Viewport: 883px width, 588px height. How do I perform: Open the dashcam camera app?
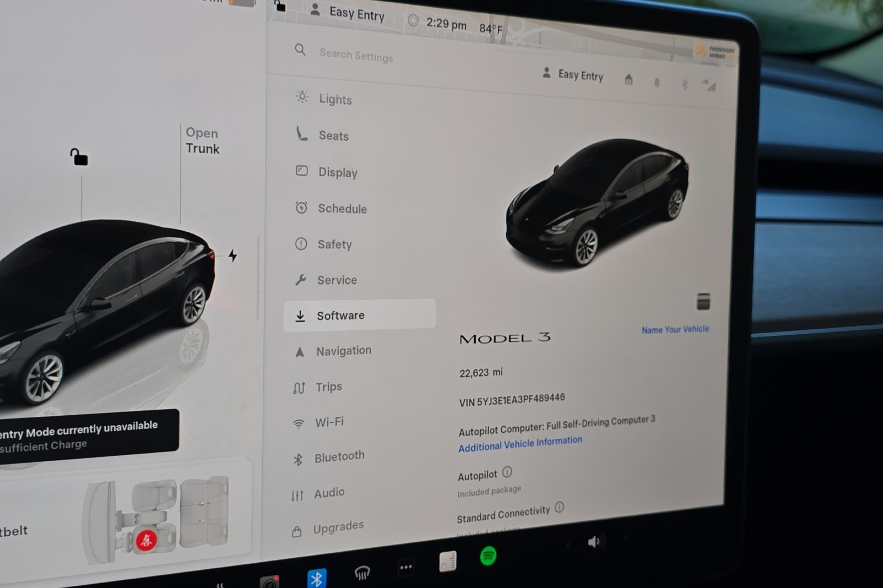click(270, 581)
